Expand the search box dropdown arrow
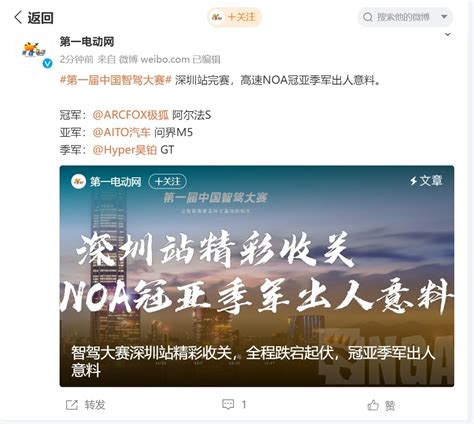The height and width of the screenshot is (424, 474). tap(444, 17)
